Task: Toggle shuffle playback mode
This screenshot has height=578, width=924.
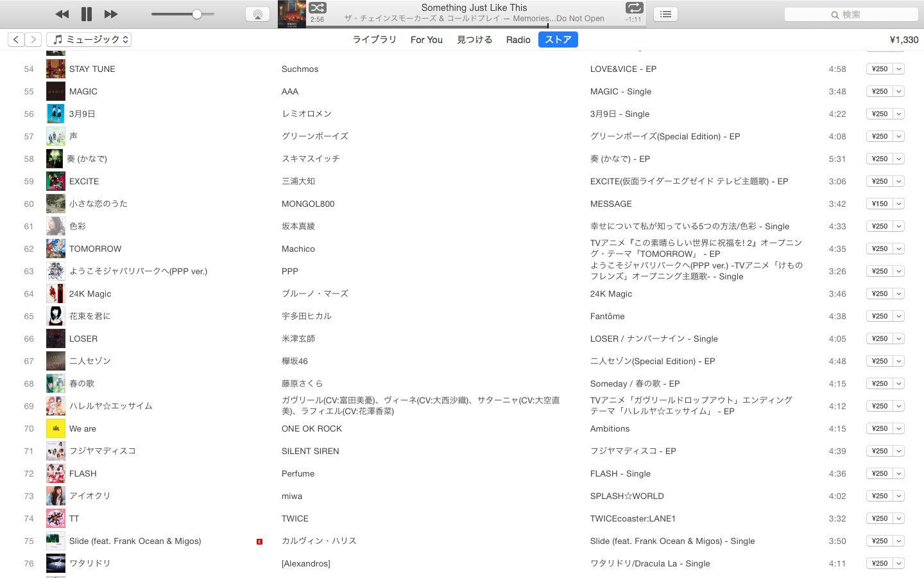Action: [318, 8]
